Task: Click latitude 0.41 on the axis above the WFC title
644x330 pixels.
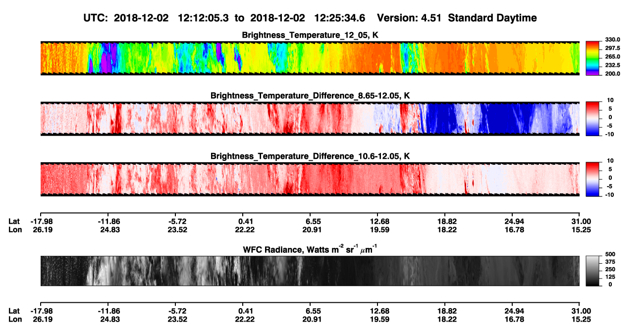Action: click(243, 221)
